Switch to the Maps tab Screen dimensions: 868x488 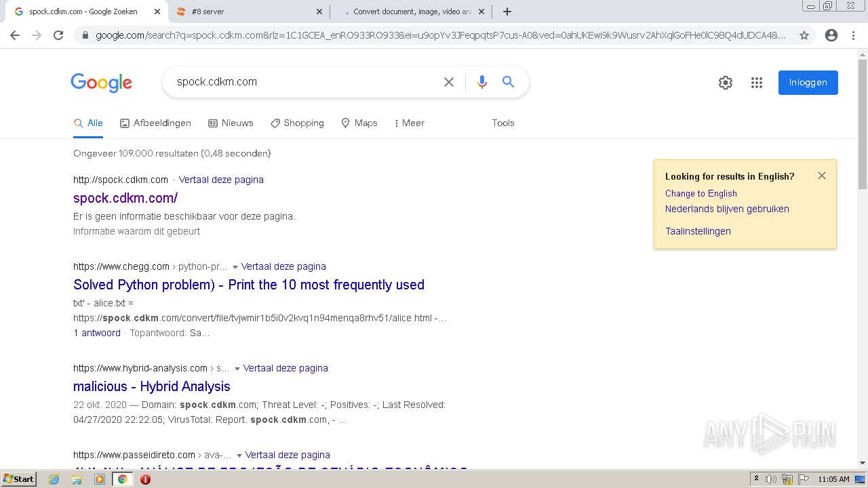click(x=359, y=123)
